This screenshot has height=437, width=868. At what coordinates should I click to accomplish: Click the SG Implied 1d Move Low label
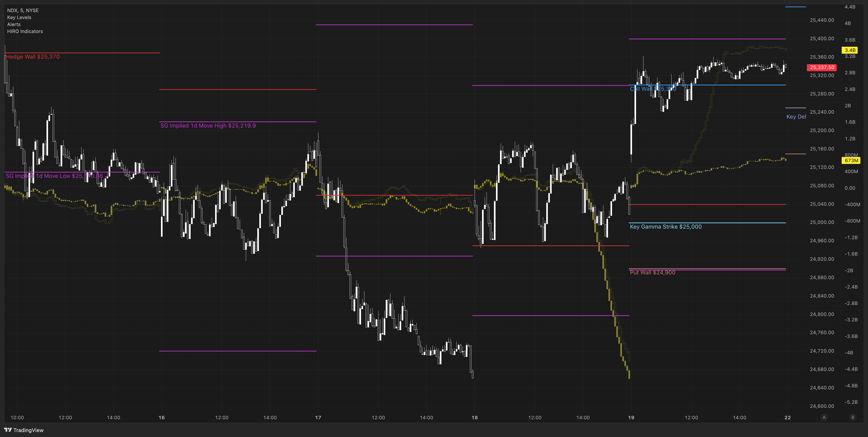(x=54, y=176)
